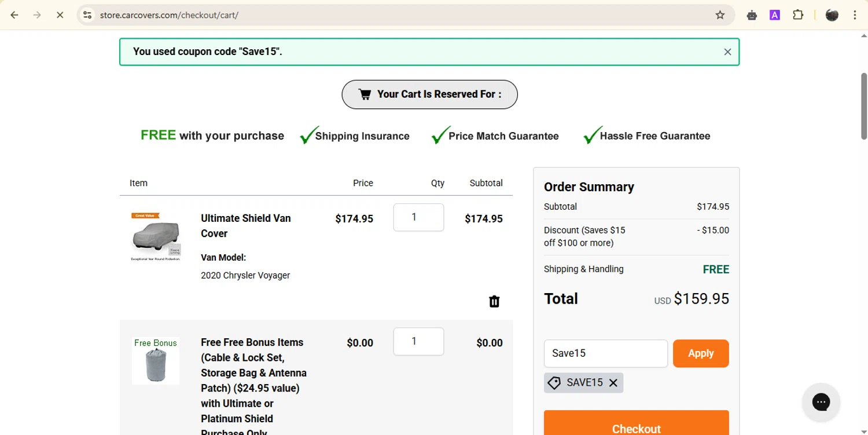Remove the SAVE15 coupon tag
Screen dimensions: 868x435
[613, 383]
